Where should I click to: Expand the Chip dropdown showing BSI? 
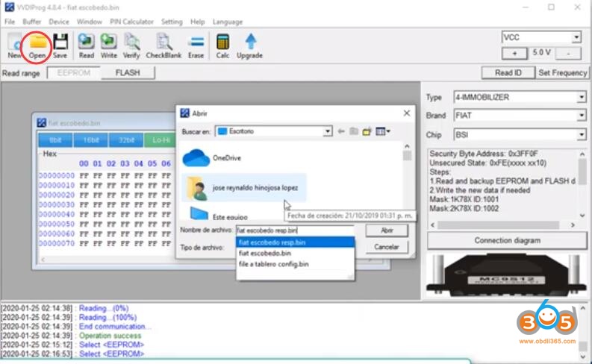click(581, 135)
